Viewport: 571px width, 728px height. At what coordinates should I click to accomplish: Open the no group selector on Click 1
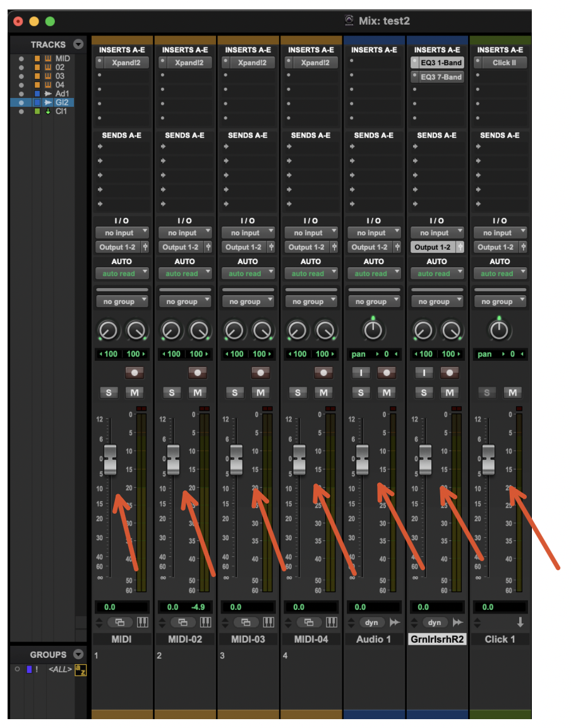point(498,301)
